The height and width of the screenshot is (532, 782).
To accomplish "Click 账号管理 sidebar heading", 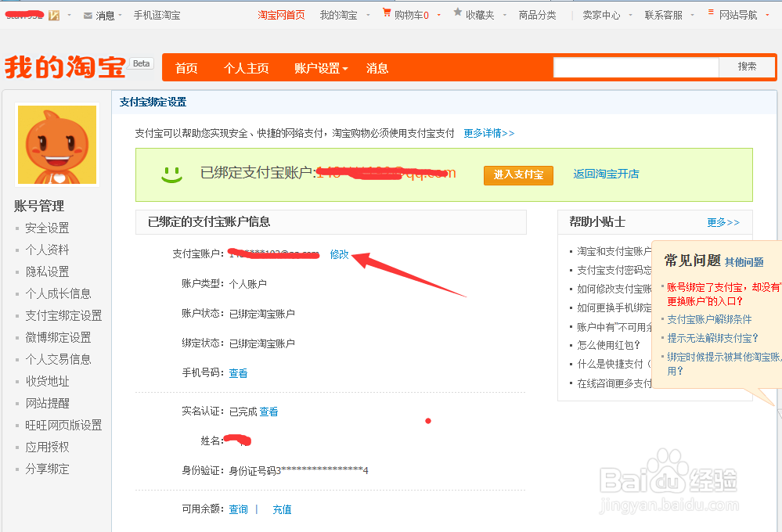I will tap(39, 206).
